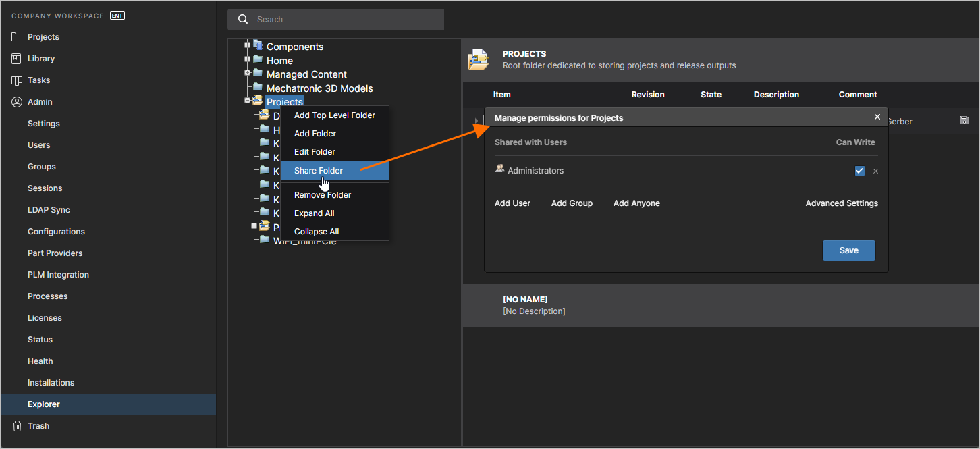980x449 pixels.
Task: Collapse the Projects tree node
Action: pyautogui.click(x=247, y=101)
